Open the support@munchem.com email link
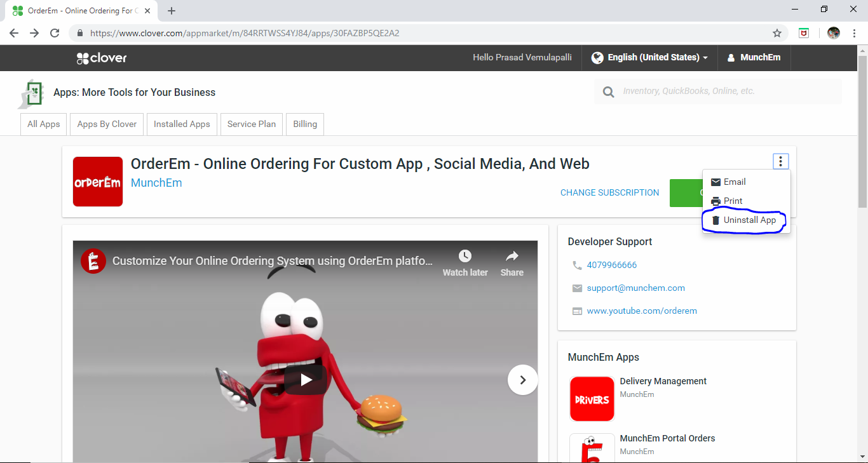 click(635, 288)
